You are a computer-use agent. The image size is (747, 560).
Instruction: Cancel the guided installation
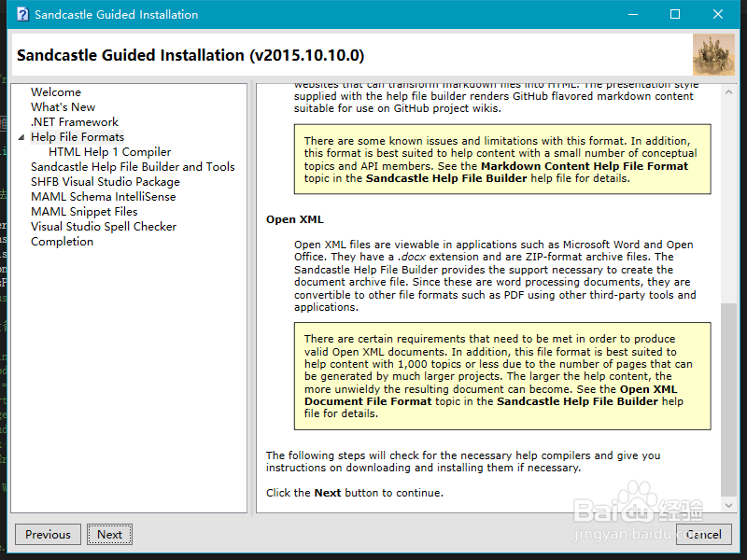703,534
